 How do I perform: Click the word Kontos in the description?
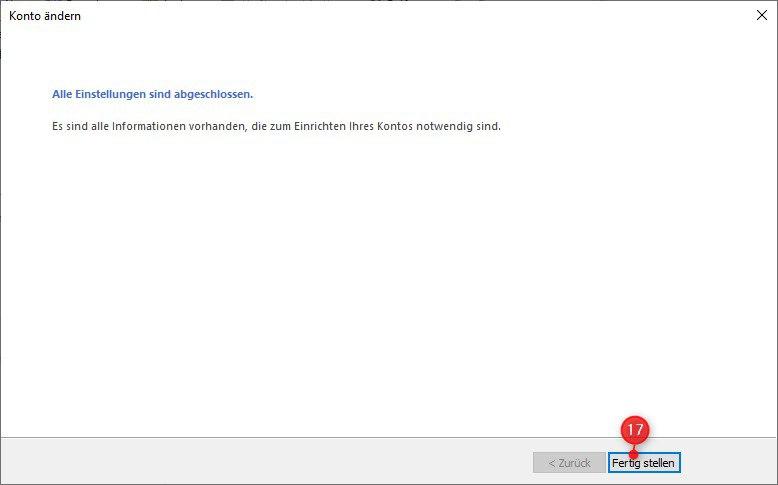coord(395,126)
